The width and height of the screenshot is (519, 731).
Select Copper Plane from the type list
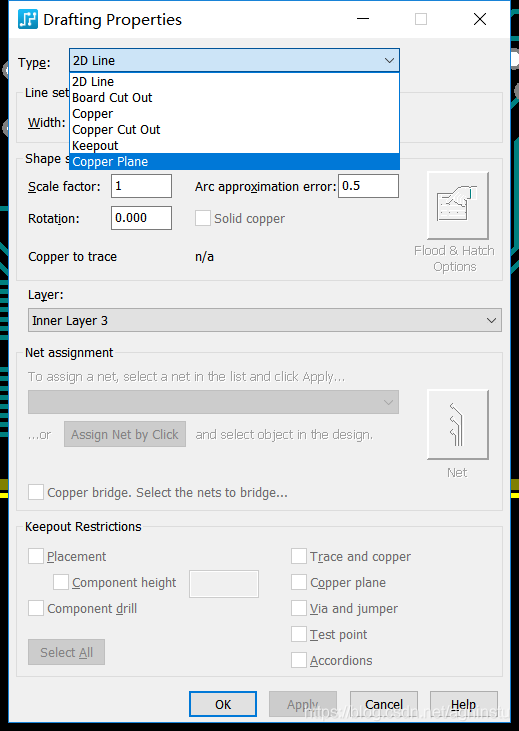[x=235, y=162]
